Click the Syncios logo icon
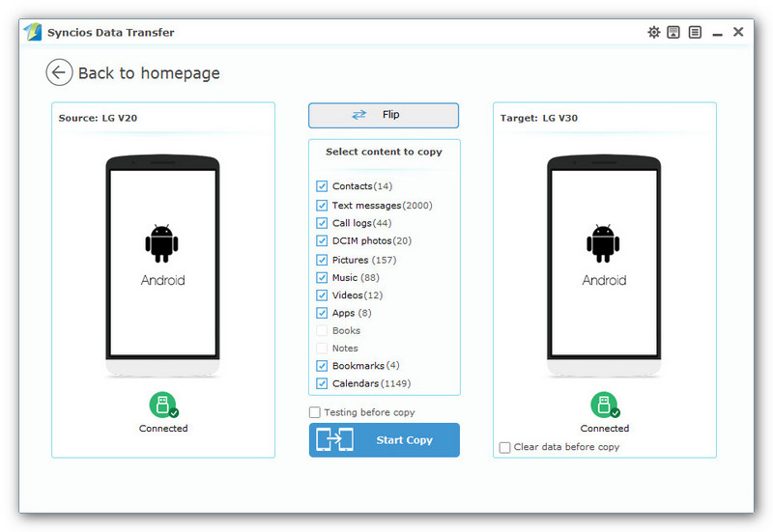 (33, 32)
